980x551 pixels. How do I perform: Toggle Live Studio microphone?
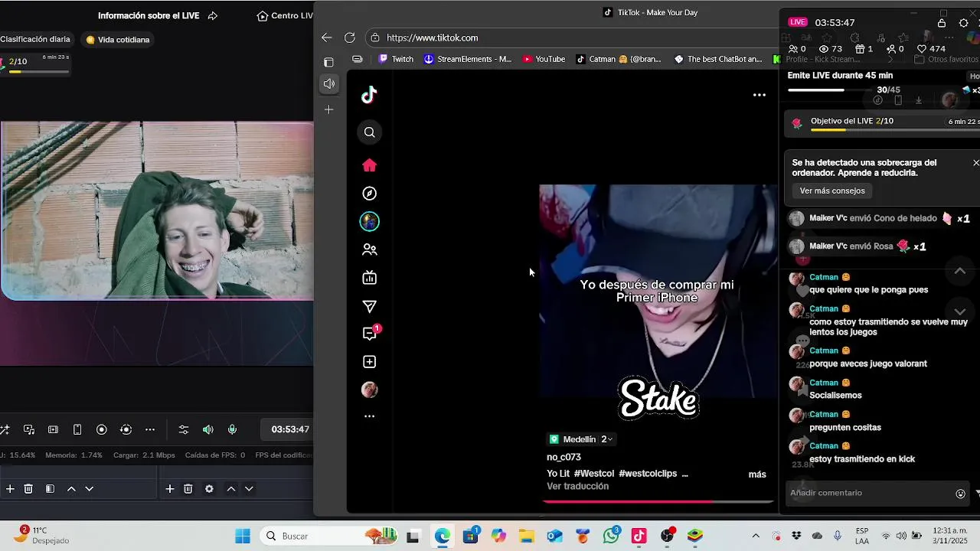tap(232, 429)
